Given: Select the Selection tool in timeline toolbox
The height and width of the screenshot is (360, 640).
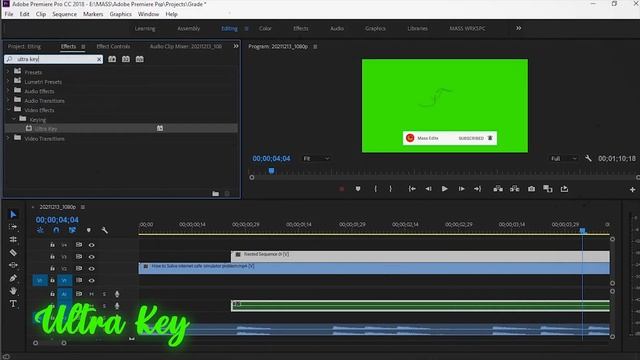Looking at the screenshot, I should [x=13, y=214].
